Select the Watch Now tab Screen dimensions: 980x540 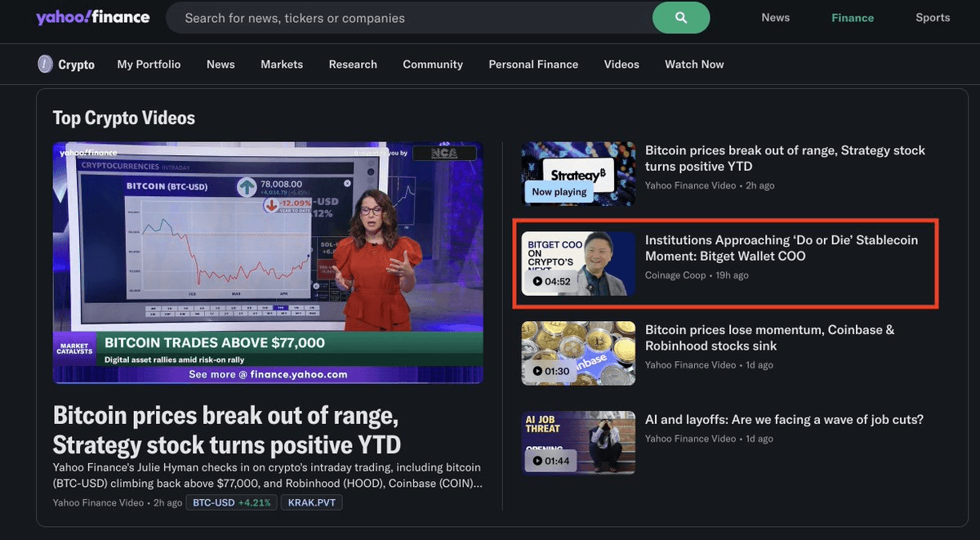(694, 65)
